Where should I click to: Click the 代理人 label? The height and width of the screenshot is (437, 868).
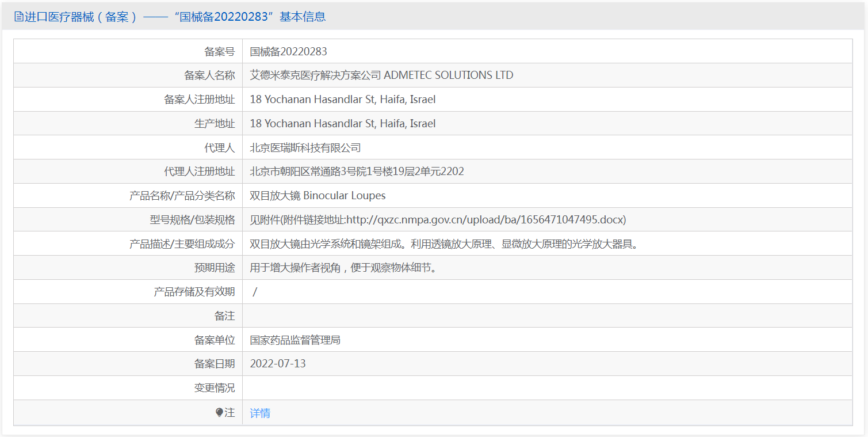(x=220, y=148)
